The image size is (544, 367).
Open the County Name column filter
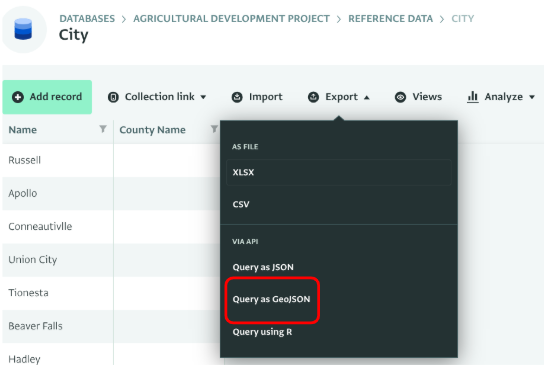click(214, 129)
